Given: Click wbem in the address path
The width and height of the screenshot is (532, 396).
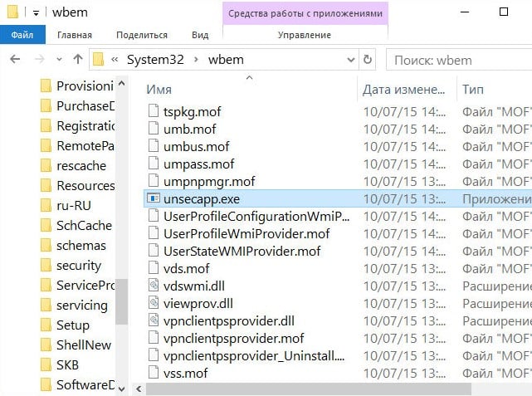Looking at the screenshot, I should coord(226,60).
